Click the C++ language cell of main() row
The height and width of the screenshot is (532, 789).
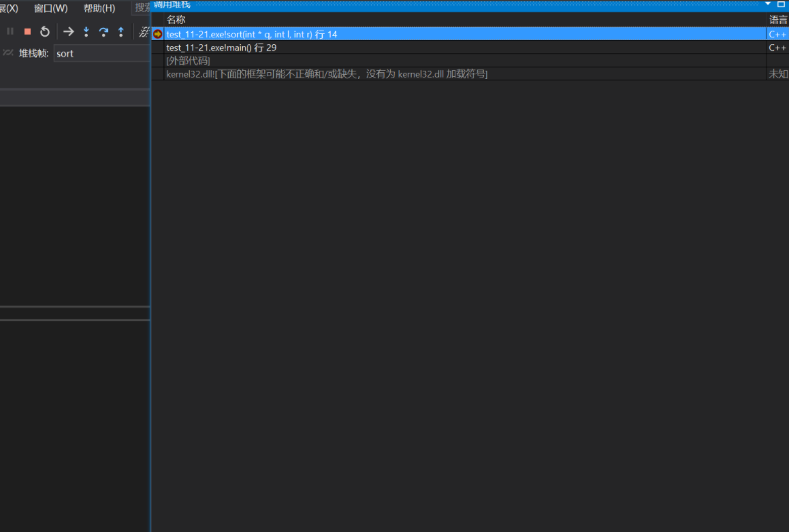(x=777, y=48)
